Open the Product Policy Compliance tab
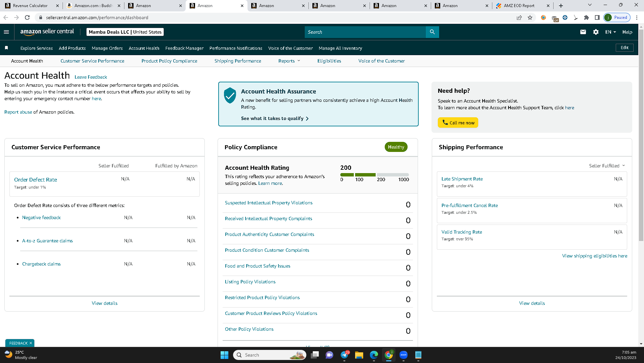This screenshot has height=363, width=644. (x=169, y=61)
